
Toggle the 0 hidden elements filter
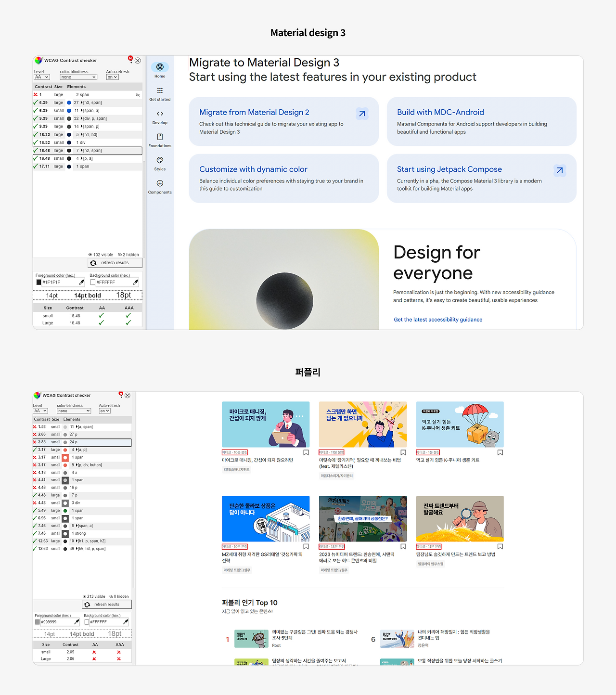(x=119, y=596)
